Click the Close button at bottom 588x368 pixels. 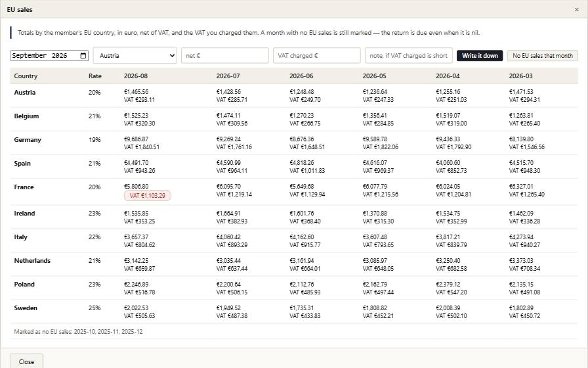tap(26, 361)
